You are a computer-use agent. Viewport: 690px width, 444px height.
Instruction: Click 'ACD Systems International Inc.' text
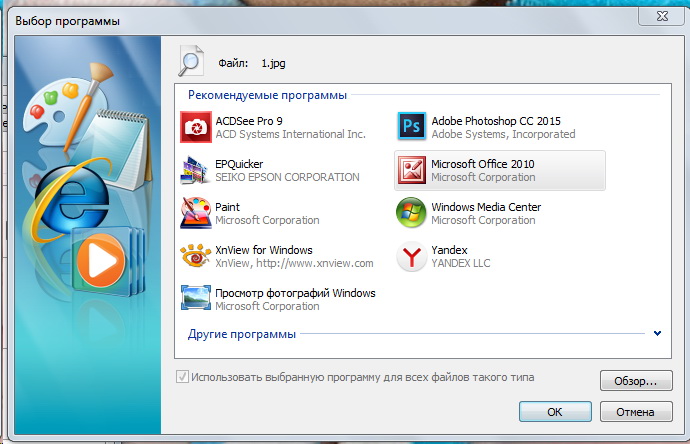tap(290, 134)
